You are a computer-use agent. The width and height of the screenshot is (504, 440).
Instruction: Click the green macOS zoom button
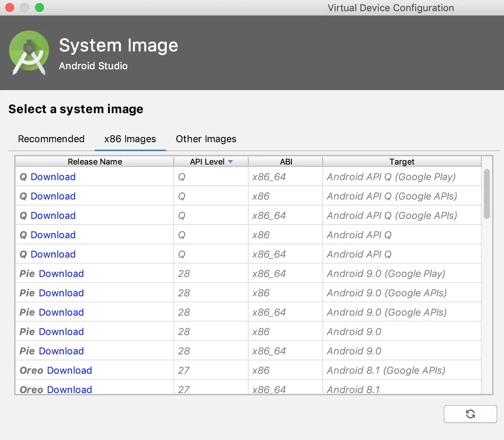point(39,7)
